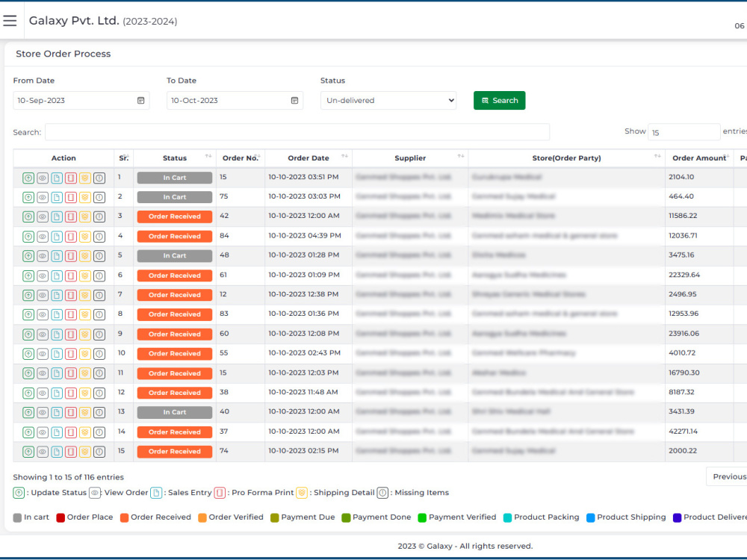Print Pro Forma for order 74

click(71, 452)
